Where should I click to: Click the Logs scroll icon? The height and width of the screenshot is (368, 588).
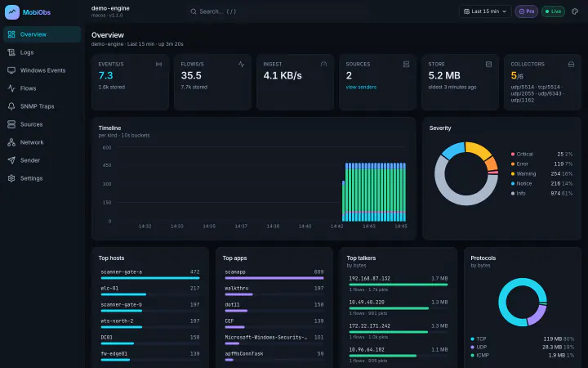(x=11, y=52)
